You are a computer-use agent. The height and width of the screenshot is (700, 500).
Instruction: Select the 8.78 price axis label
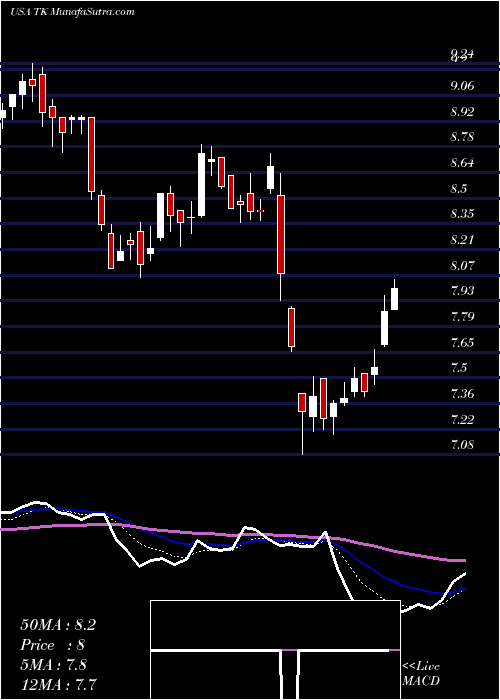tap(462, 137)
